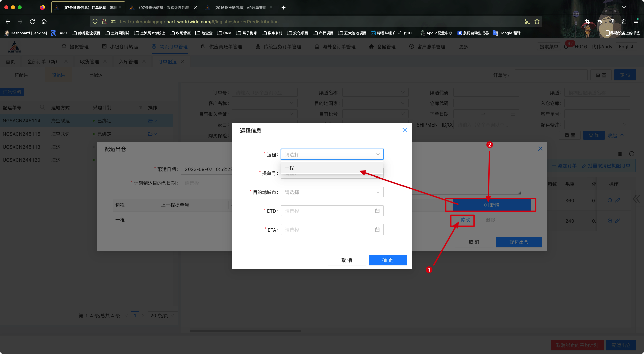Click into the ETA date field
The height and width of the screenshot is (354, 644).
coord(327,230)
